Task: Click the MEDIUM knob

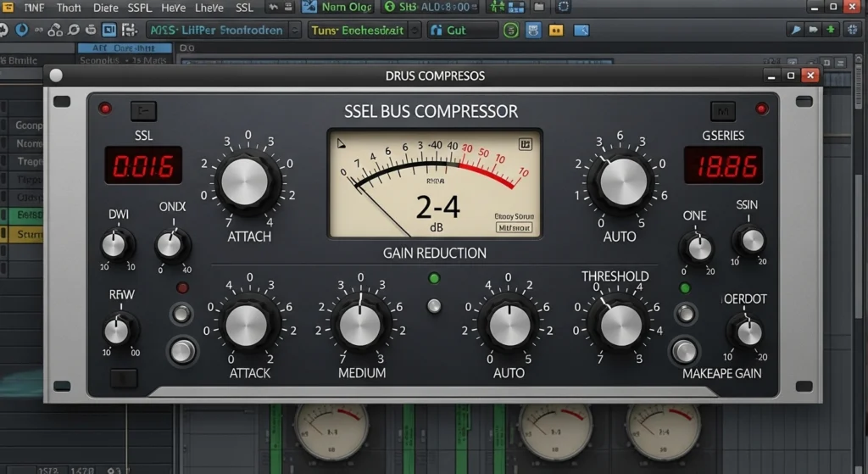Action: tap(360, 326)
